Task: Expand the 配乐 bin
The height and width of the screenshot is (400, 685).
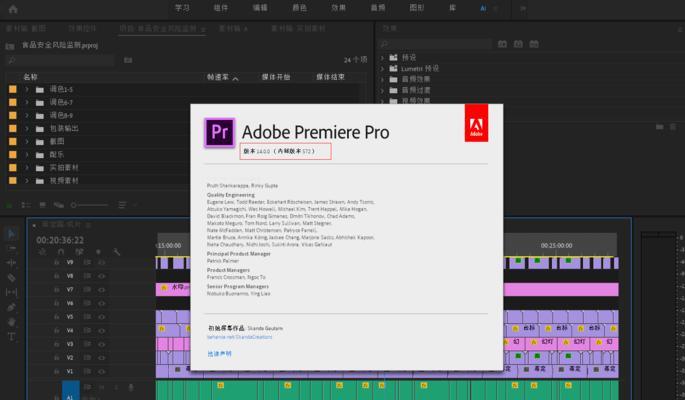Action: [x=27, y=155]
